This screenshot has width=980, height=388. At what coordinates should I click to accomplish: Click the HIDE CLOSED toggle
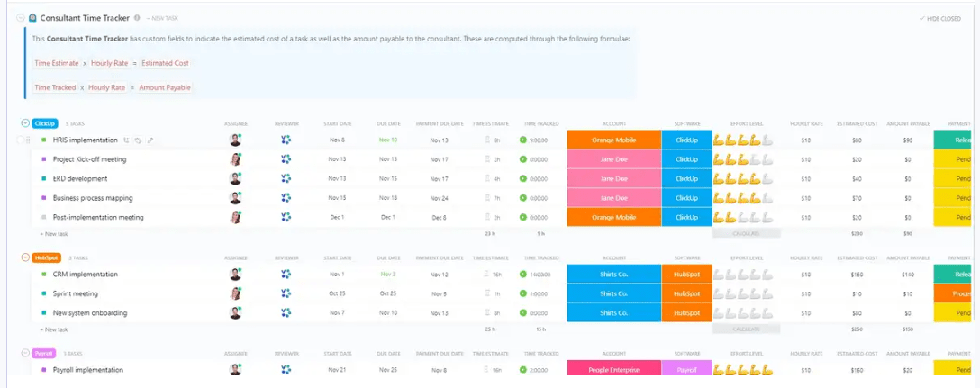coord(940,19)
